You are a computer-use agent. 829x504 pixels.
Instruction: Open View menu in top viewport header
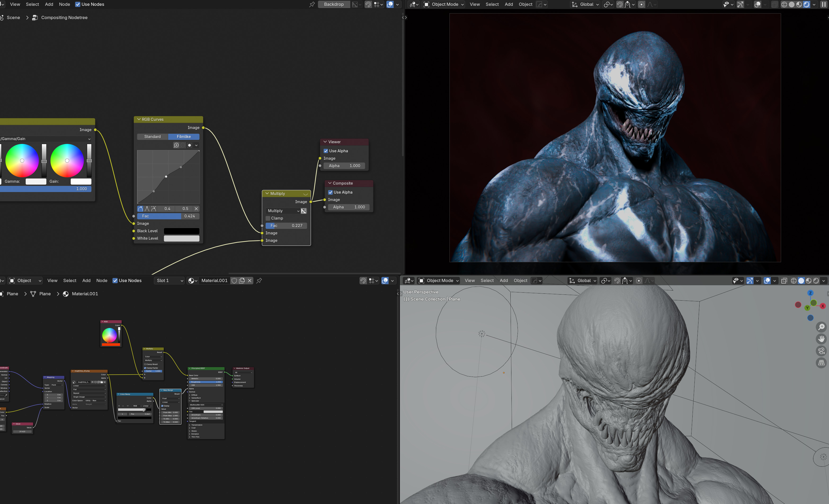475,5
